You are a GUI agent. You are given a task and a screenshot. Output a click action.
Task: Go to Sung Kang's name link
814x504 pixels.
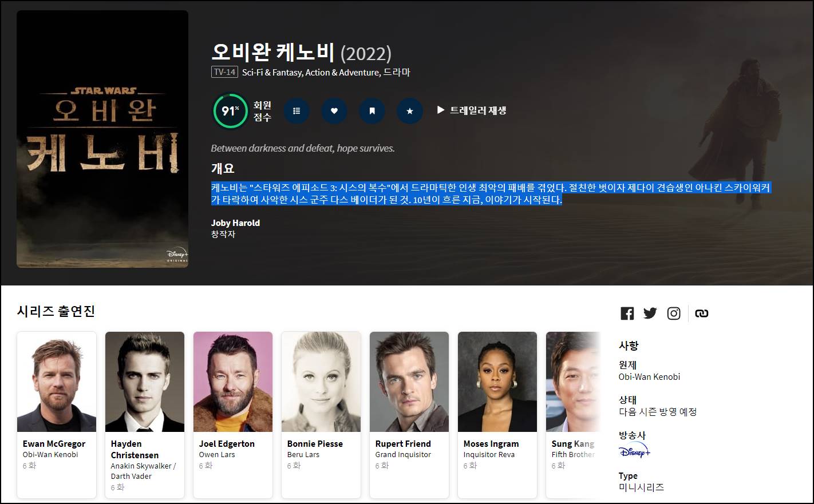click(573, 444)
